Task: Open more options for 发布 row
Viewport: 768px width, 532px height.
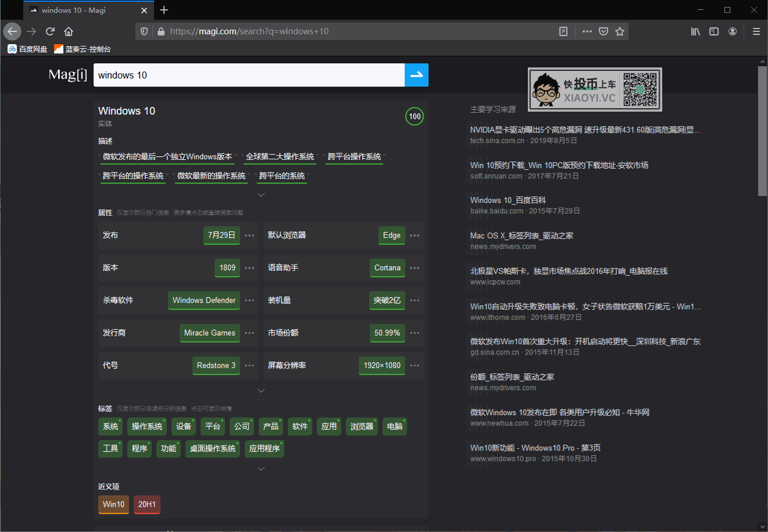Action: pos(249,235)
